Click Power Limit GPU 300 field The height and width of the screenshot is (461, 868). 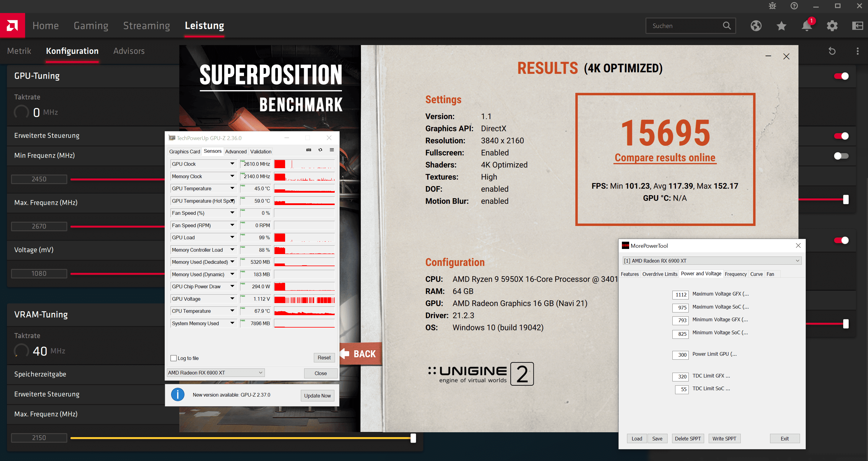click(x=680, y=355)
